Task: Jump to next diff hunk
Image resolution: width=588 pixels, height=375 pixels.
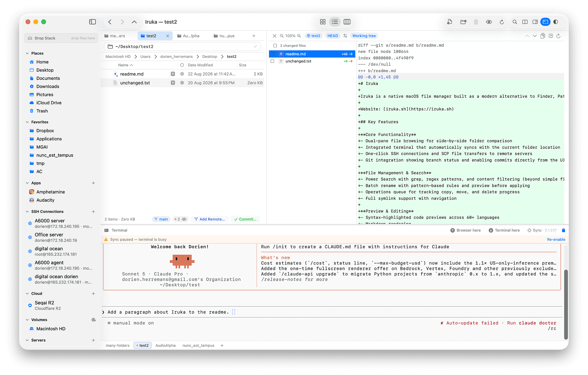Action: 535,36
